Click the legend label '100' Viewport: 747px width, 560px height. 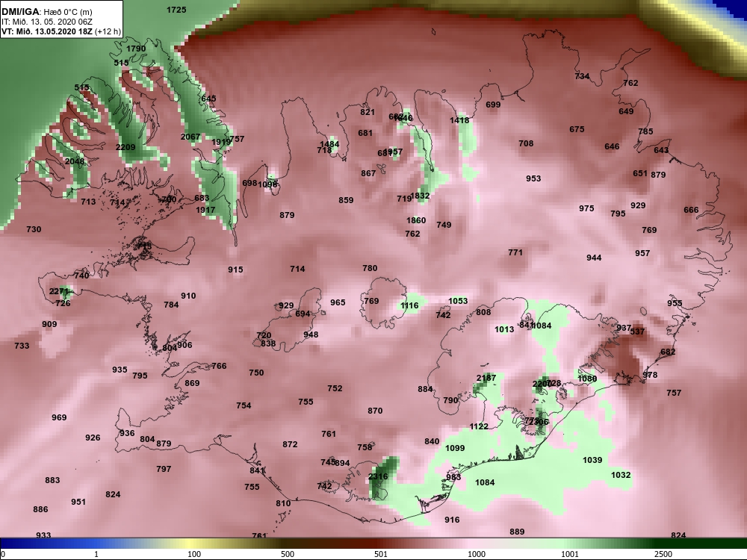(194, 554)
